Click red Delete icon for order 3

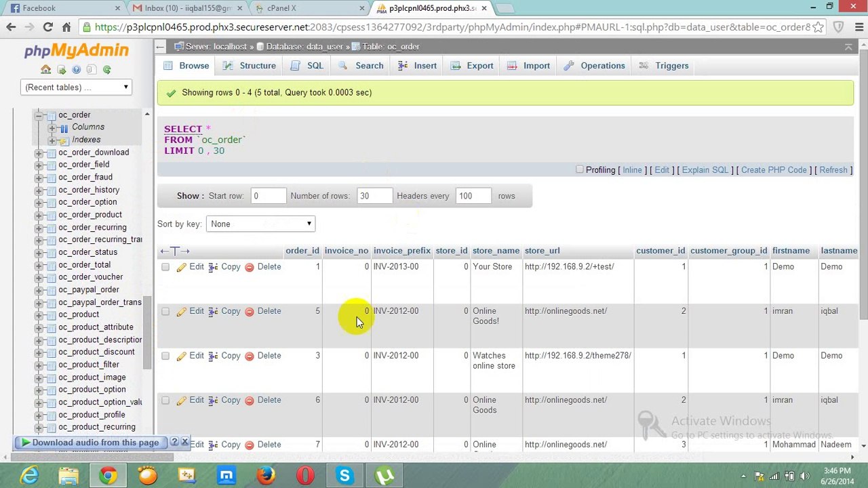[249, 356]
